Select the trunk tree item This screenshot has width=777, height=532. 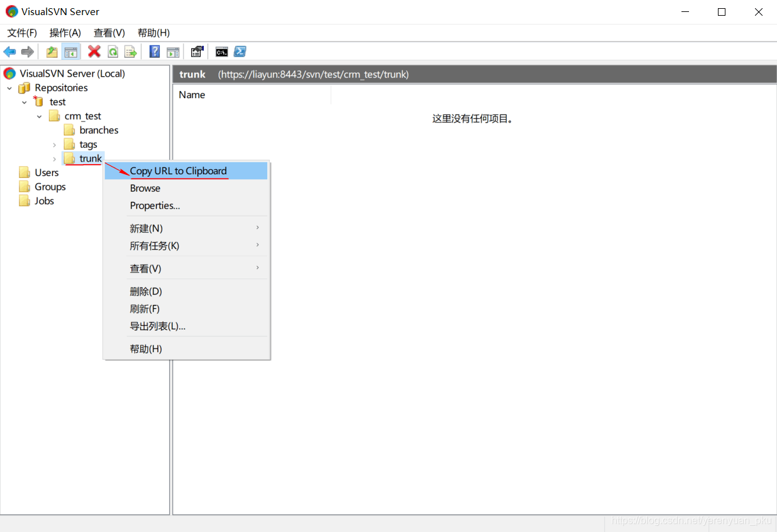click(x=91, y=158)
